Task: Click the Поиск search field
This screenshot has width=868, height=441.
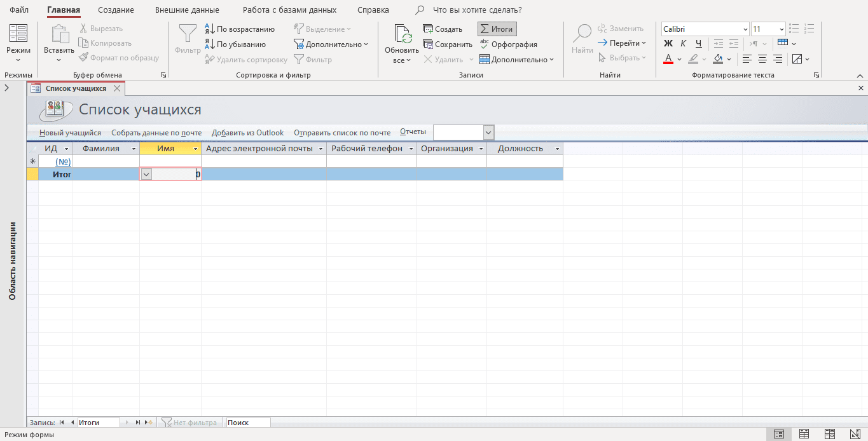Action: coord(248,423)
